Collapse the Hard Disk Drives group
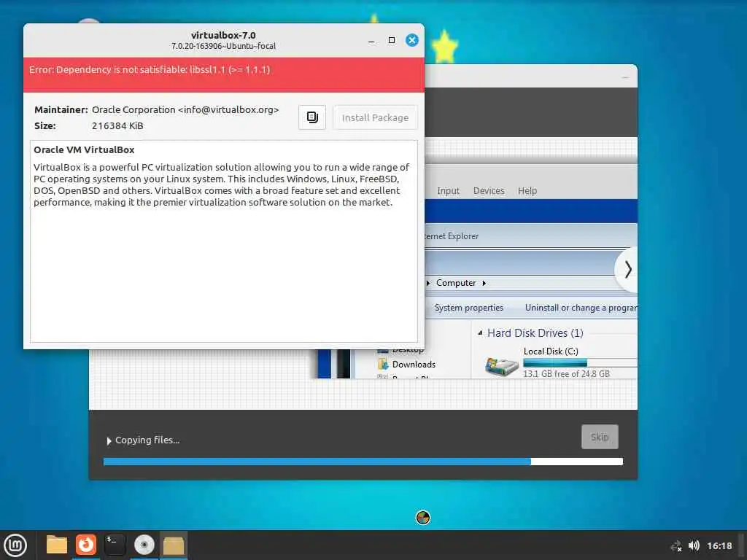Viewport: 747px width, 560px height. coord(480,332)
